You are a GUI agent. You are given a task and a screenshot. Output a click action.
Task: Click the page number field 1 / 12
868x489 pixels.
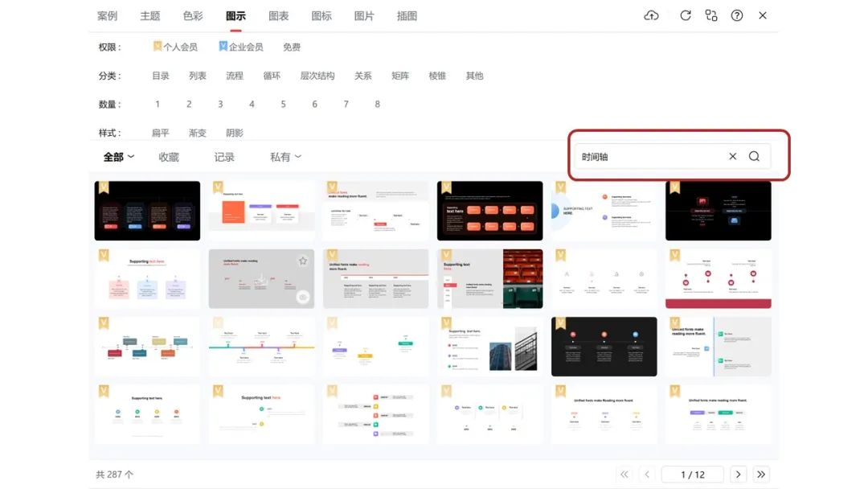tap(692, 475)
